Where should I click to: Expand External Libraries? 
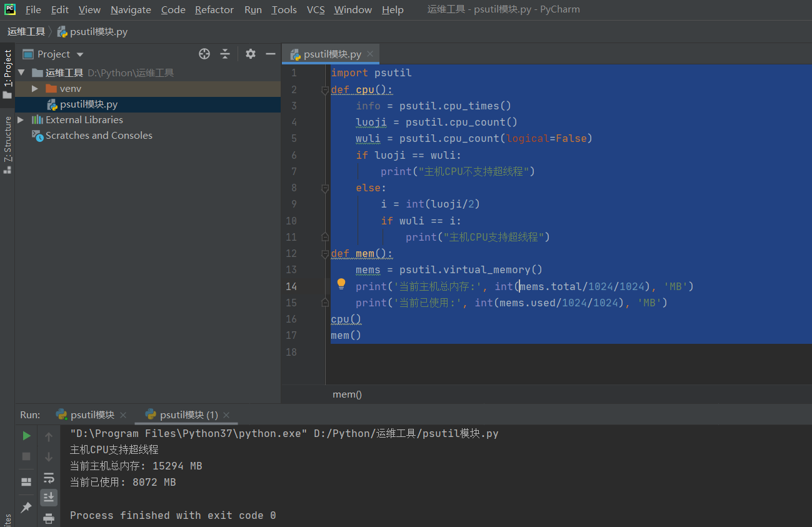coord(19,119)
